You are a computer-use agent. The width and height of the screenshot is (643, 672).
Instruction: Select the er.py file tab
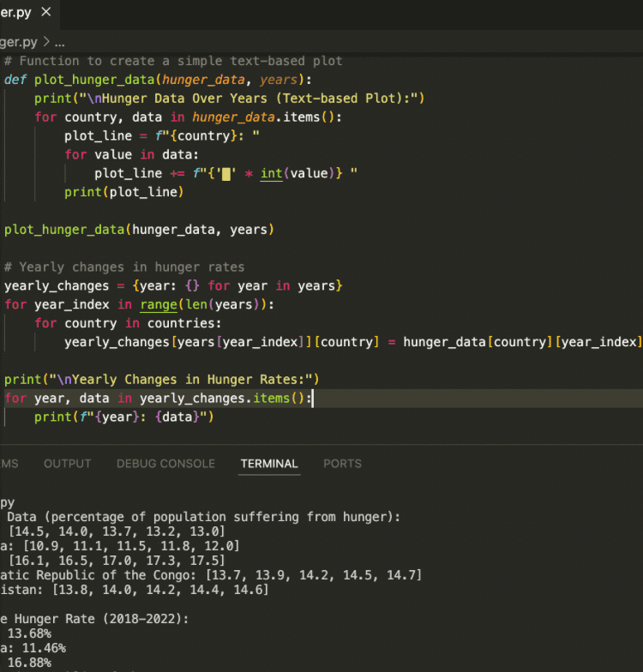(x=15, y=13)
